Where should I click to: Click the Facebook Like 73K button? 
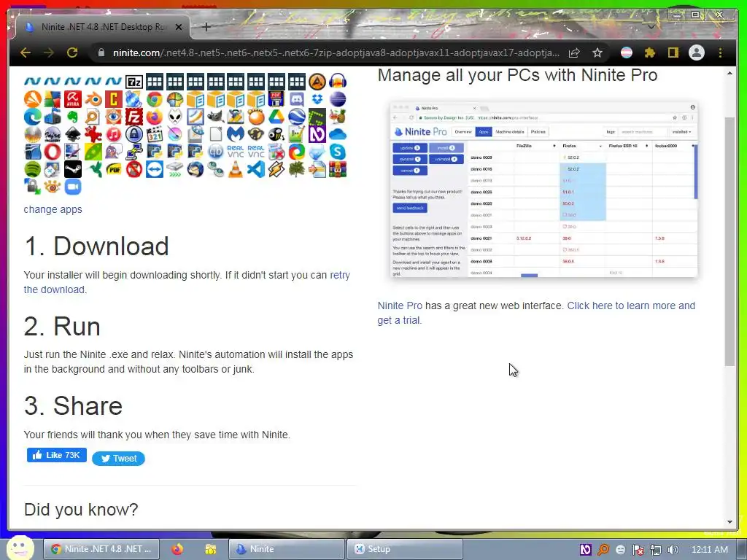tap(57, 455)
